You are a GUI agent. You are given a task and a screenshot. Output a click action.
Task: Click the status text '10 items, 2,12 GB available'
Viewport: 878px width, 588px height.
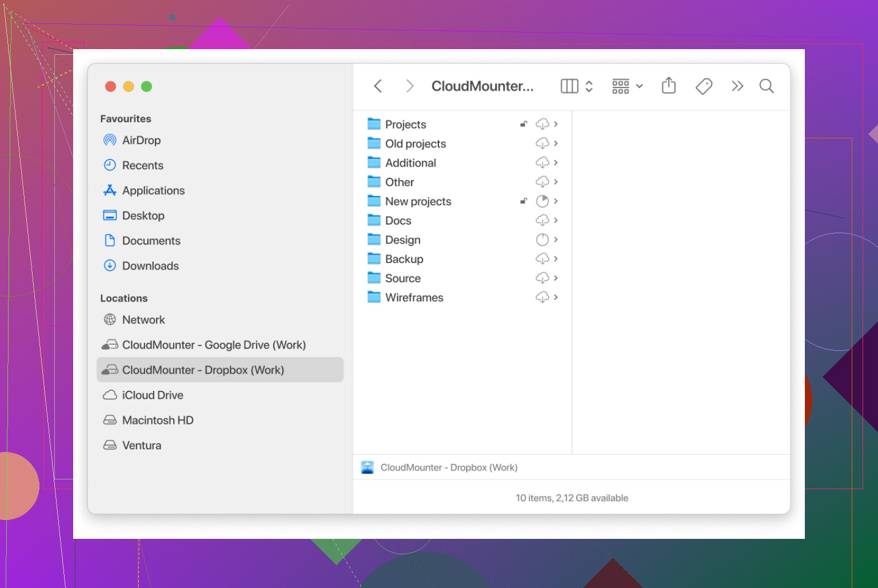tap(572, 498)
